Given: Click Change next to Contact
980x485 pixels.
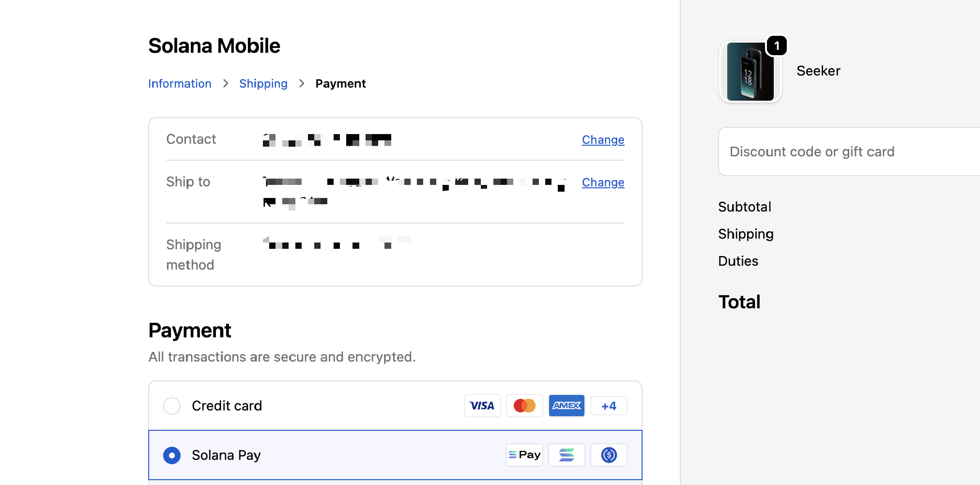Looking at the screenshot, I should (x=603, y=140).
